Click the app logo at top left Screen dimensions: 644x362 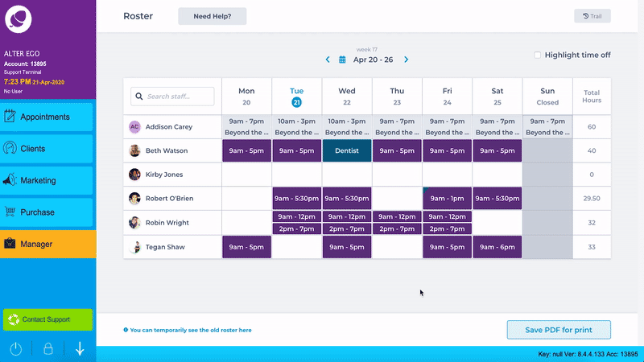(x=18, y=18)
